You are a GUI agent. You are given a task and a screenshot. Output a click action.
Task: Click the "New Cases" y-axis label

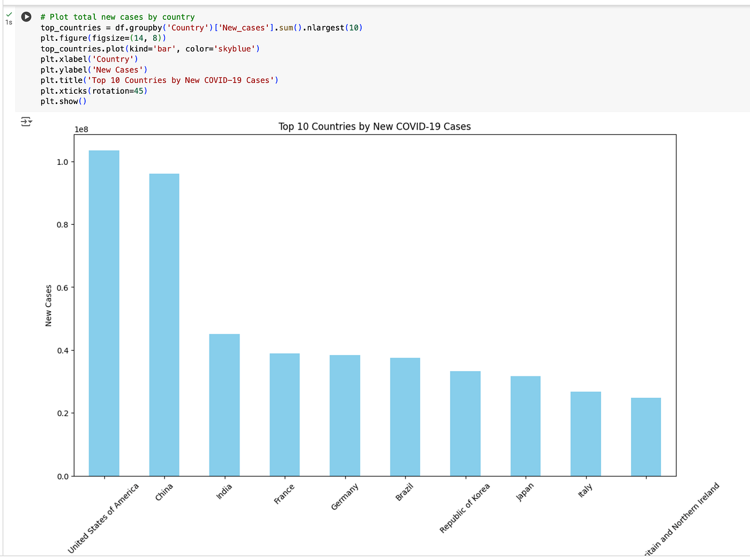click(48, 305)
